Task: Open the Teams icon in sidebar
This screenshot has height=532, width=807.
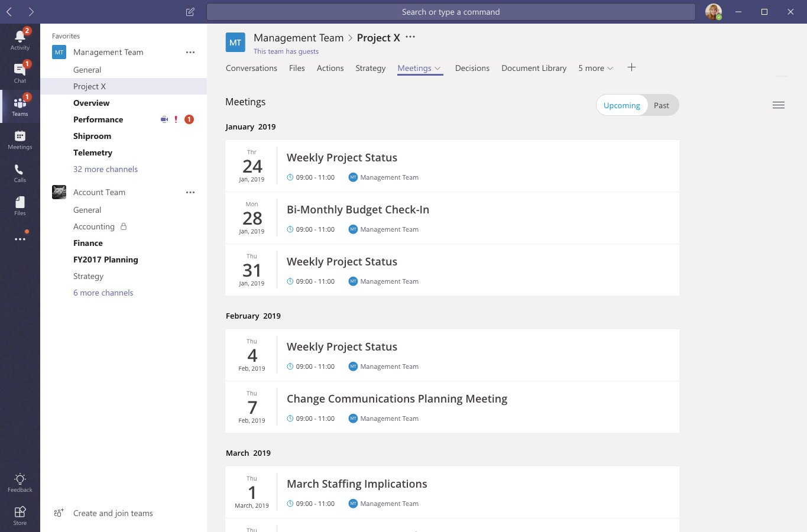Action: (20, 102)
